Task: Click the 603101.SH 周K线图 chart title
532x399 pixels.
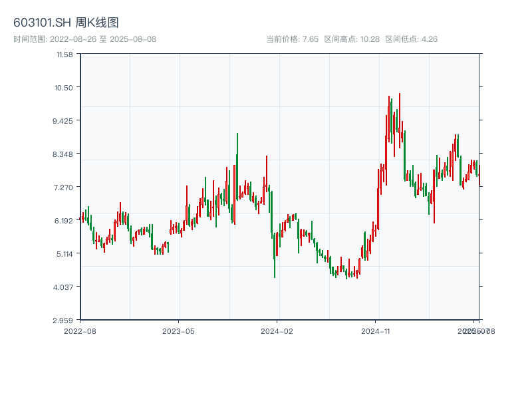Action: [66, 23]
